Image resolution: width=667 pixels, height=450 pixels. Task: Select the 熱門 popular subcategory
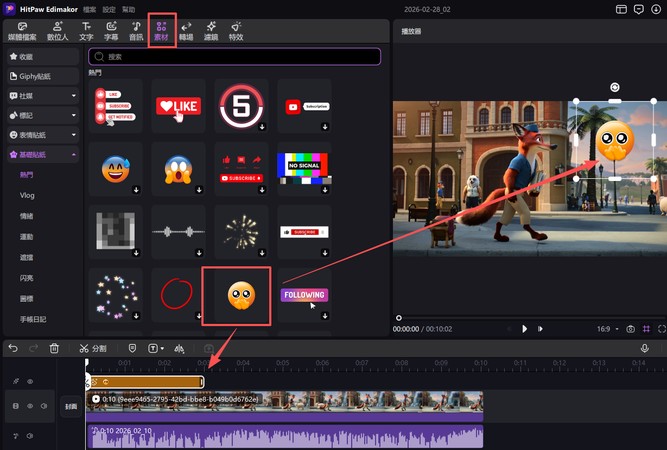[x=26, y=175]
